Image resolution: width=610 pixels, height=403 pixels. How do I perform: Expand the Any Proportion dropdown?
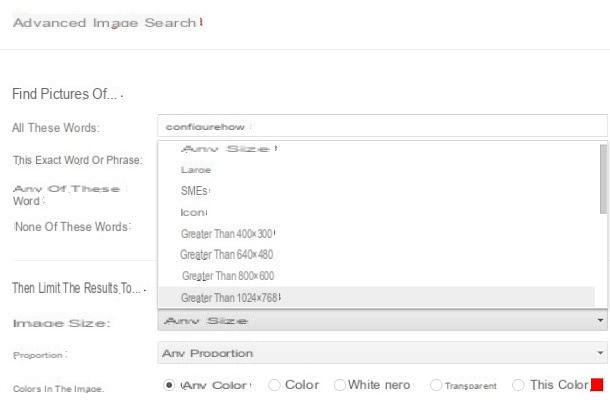[x=382, y=353]
